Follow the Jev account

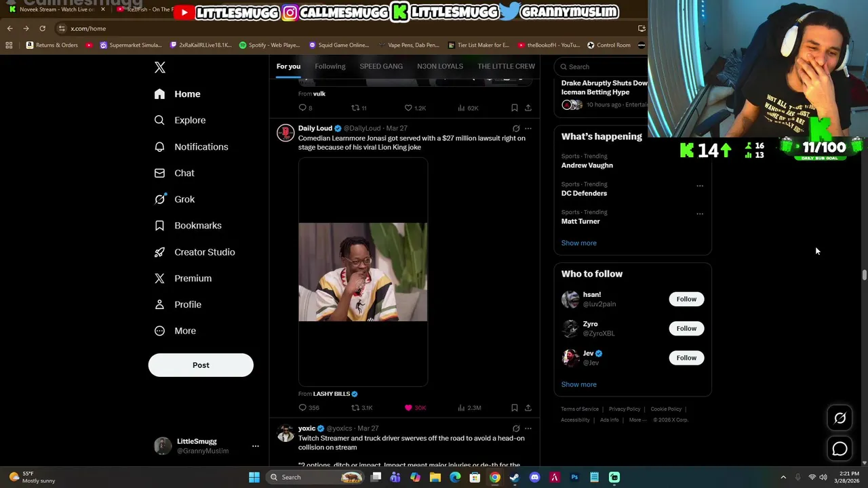[686, 358]
